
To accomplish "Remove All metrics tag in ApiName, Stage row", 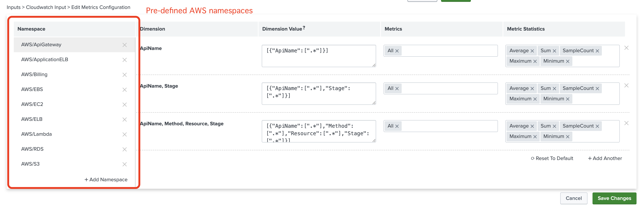I will (x=397, y=89).
